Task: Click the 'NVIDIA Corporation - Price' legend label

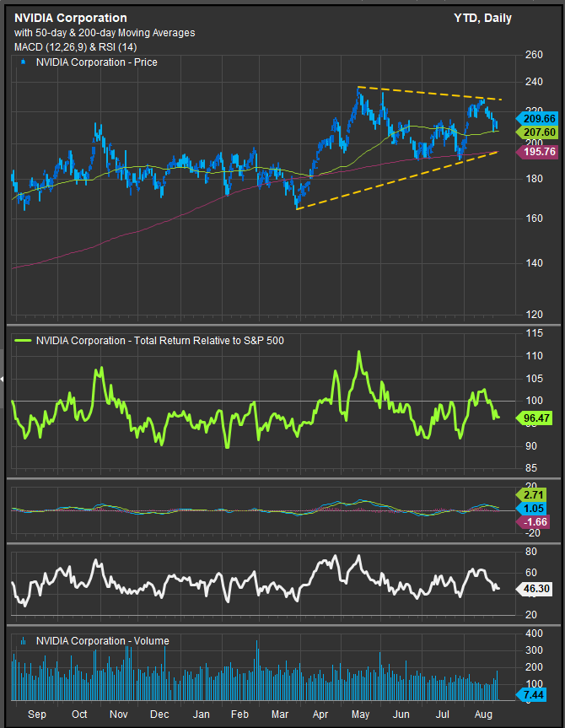Action: point(97,62)
